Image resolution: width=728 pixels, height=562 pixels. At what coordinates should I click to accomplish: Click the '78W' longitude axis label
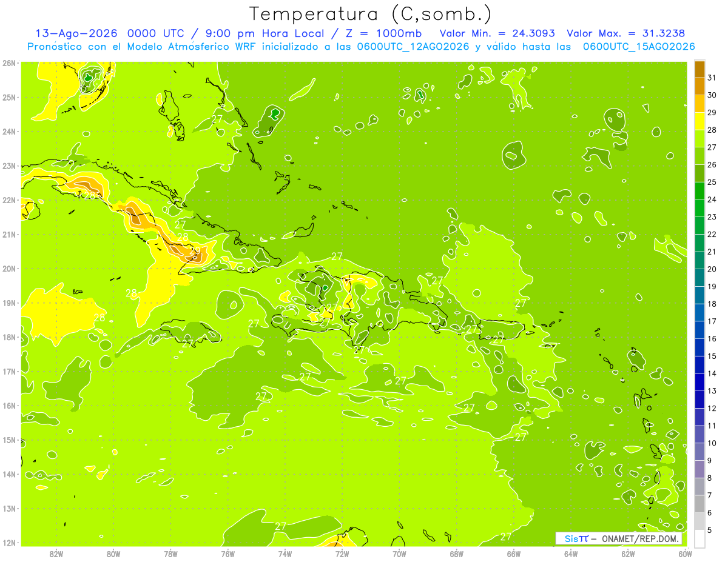(170, 554)
